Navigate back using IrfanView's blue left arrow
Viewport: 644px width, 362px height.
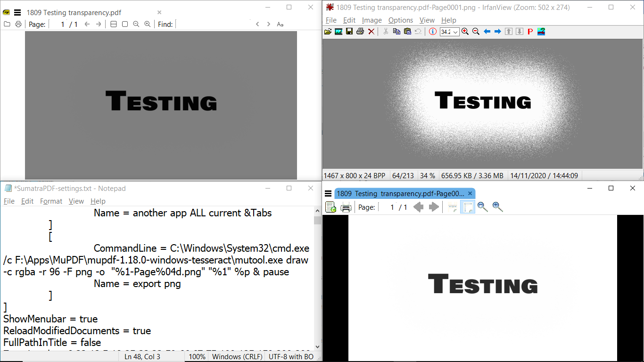487,32
